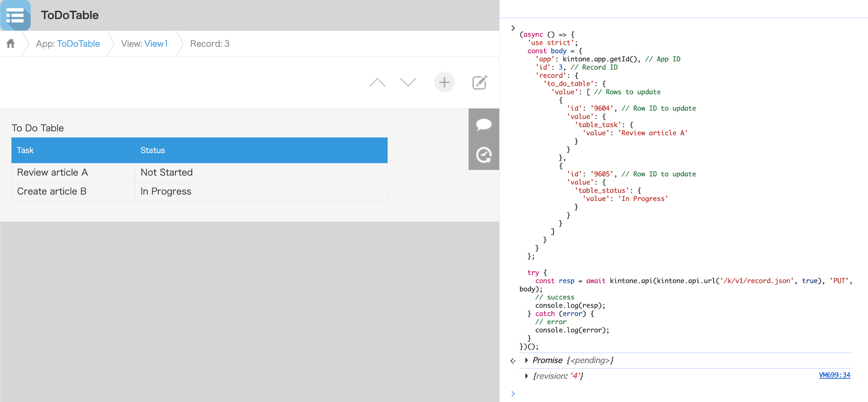Click the ToDoTable app list icon
868x402 pixels.
pos(16,16)
